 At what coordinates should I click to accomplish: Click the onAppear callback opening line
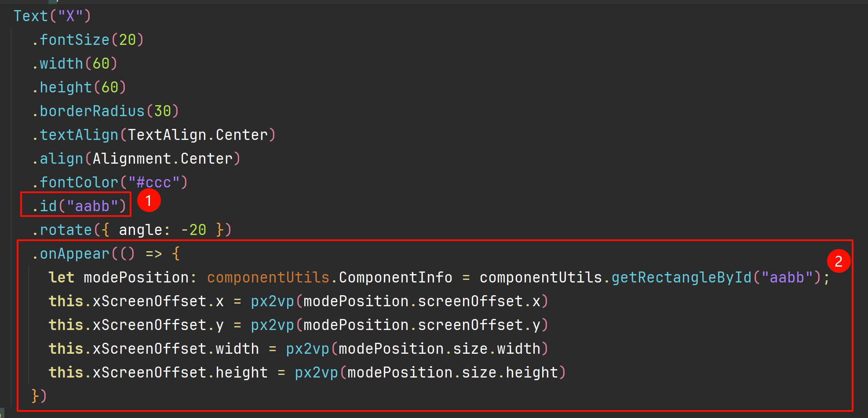(x=106, y=254)
